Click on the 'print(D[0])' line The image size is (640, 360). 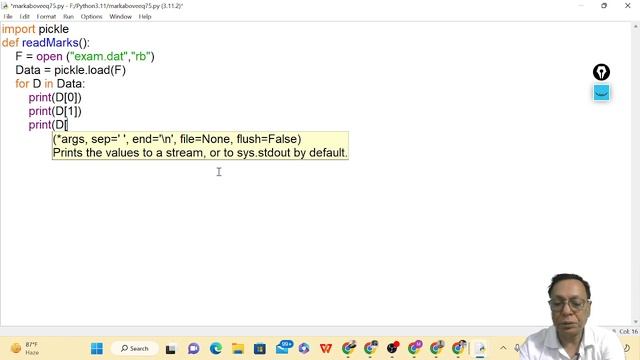[55, 98]
